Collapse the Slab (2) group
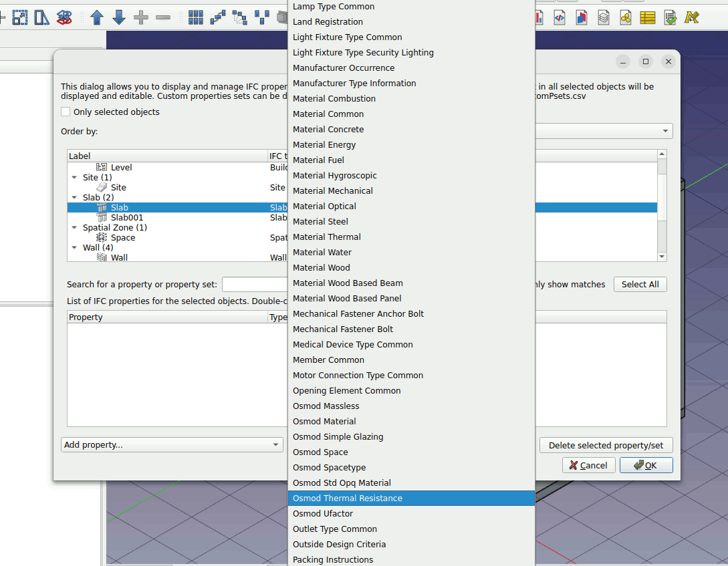This screenshot has width=728, height=566. [x=74, y=198]
